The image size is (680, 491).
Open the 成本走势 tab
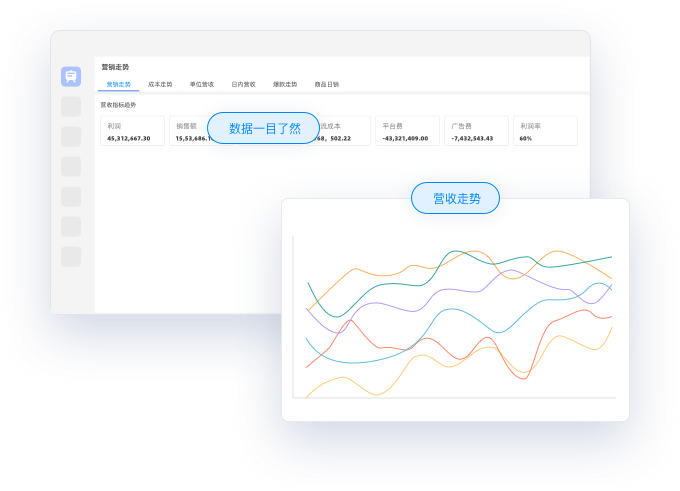click(160, 85)
